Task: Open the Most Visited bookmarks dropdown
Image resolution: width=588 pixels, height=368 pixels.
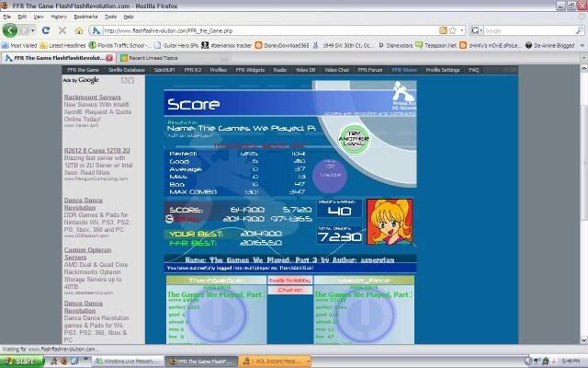Action: click(22, 43)
